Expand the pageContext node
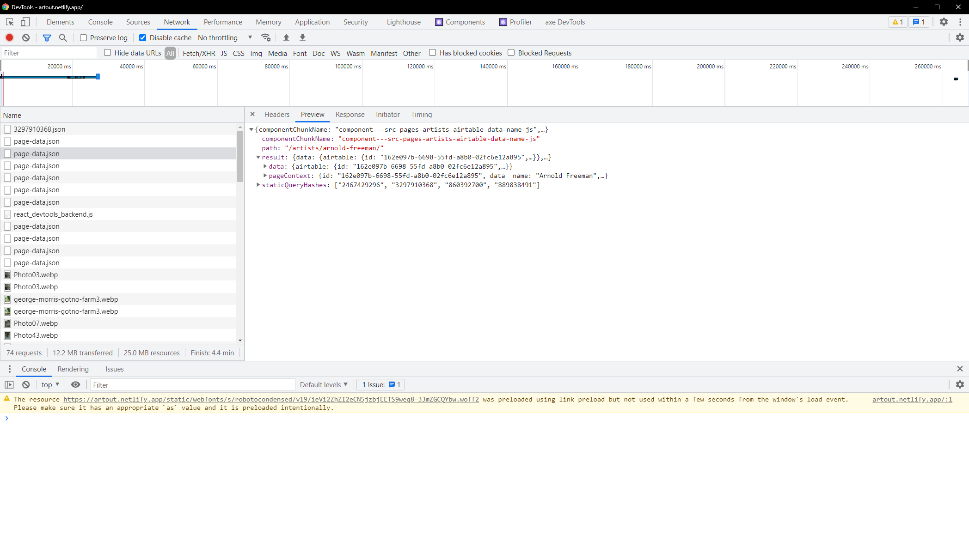Image resolution: width=969 pixels, height=560 pixels. [265, 176]
